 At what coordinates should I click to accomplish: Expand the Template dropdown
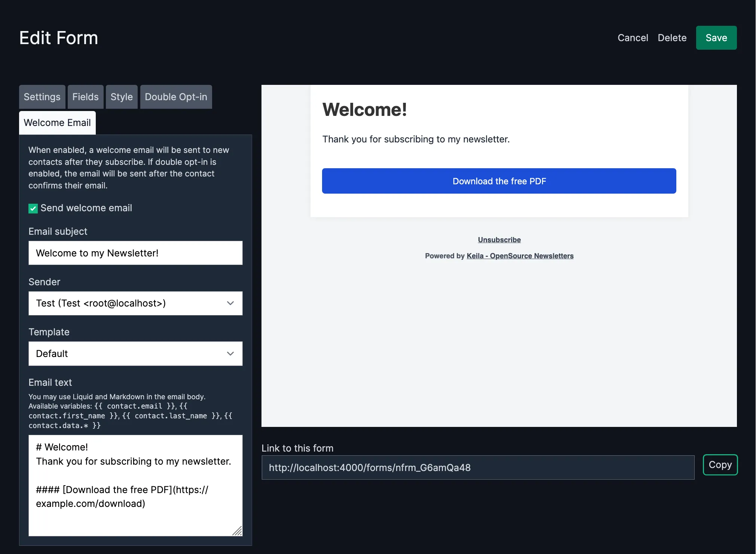[135, 354]
